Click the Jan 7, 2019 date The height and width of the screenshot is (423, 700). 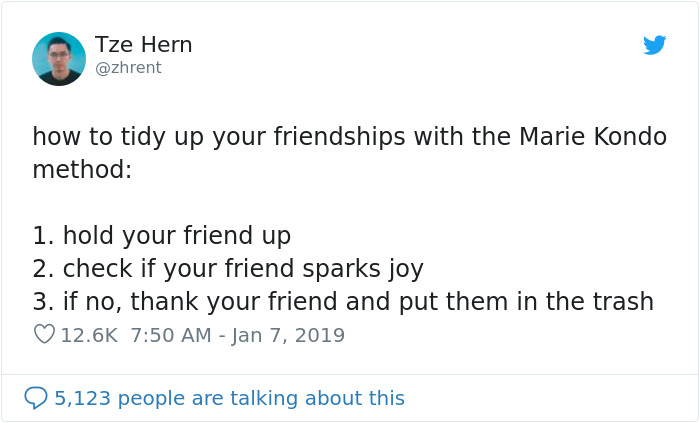click(288, 335)
